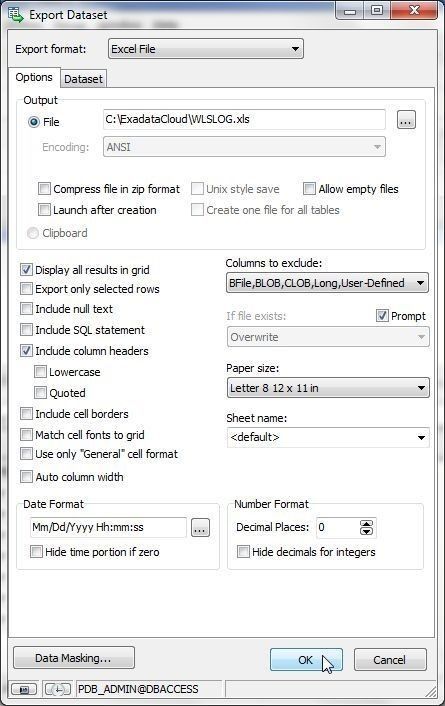Image resolution: width=445 pixels, height=706 pixels.
Task: Enable Auto column width checkbox
Action: point(27,476)
